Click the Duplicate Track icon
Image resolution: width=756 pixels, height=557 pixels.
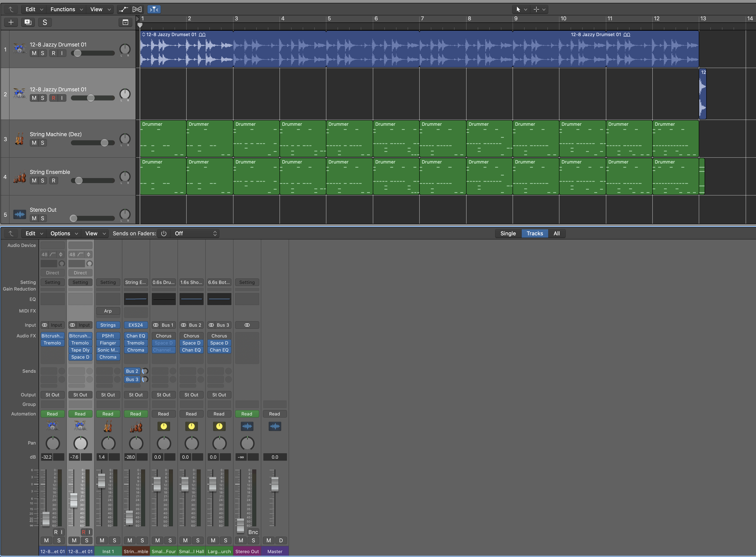(28, 22)
